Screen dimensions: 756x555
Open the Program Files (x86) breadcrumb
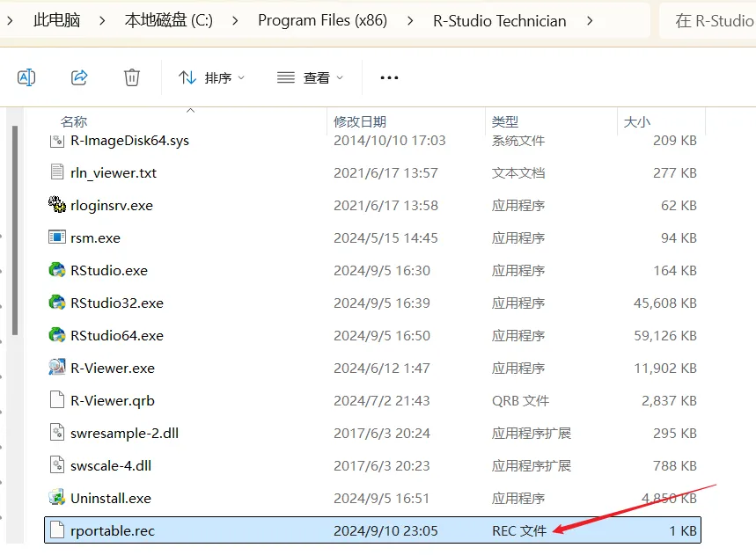point(322,19)
